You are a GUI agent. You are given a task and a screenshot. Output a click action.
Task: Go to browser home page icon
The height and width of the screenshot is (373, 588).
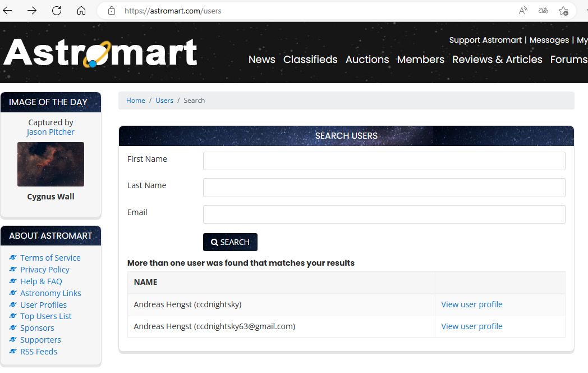pos(81,11)
